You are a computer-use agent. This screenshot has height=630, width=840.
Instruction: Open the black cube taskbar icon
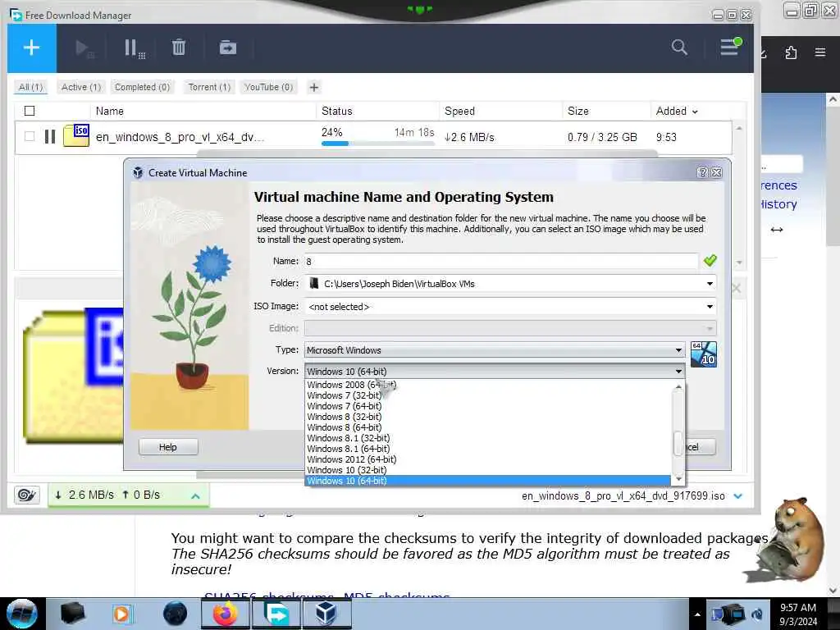pyautogui.click(x=72, y=614)
